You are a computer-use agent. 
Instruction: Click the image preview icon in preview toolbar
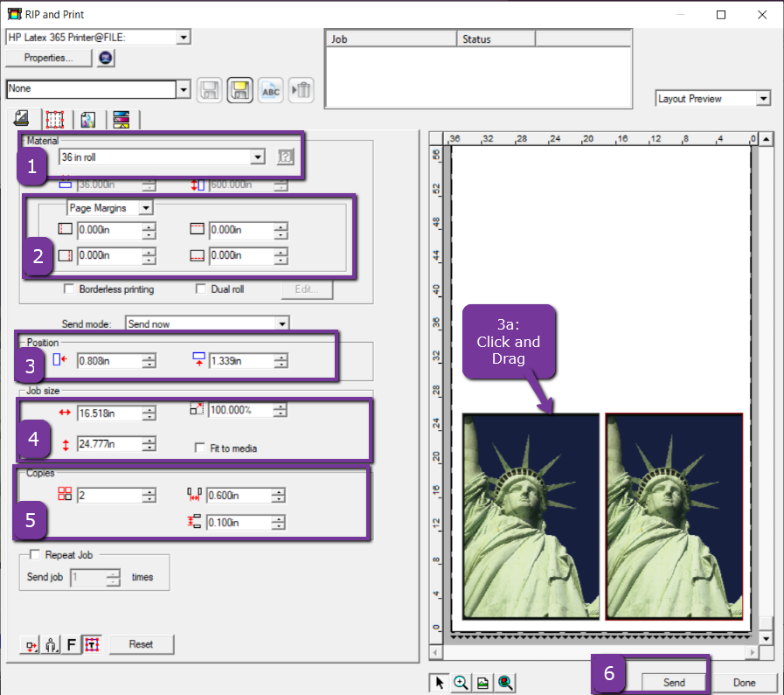483,682
